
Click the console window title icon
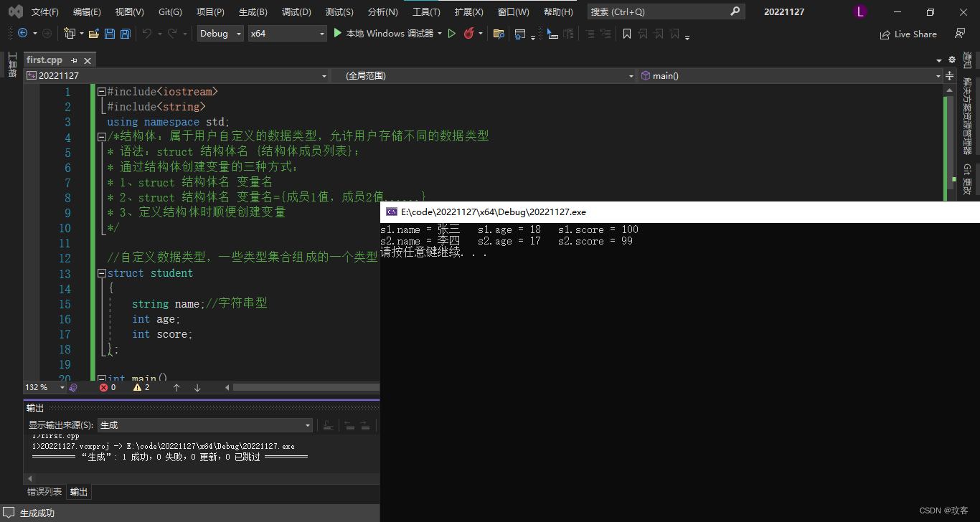392,212
